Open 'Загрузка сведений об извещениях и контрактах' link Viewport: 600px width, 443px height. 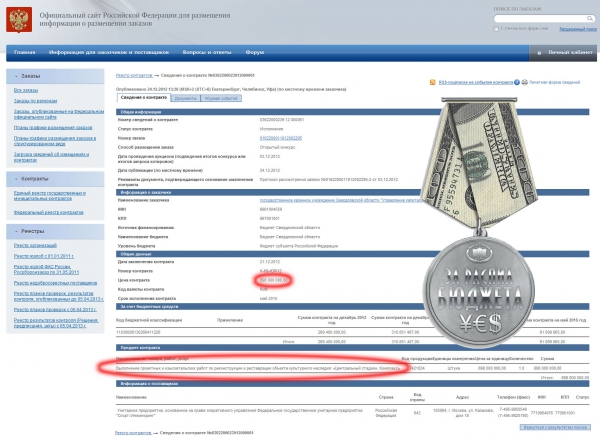coord(51,157)
